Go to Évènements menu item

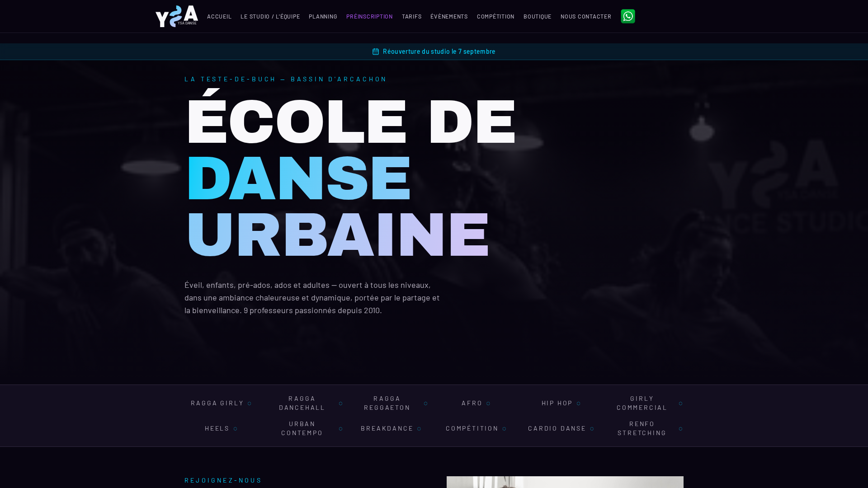pos(449,16)
